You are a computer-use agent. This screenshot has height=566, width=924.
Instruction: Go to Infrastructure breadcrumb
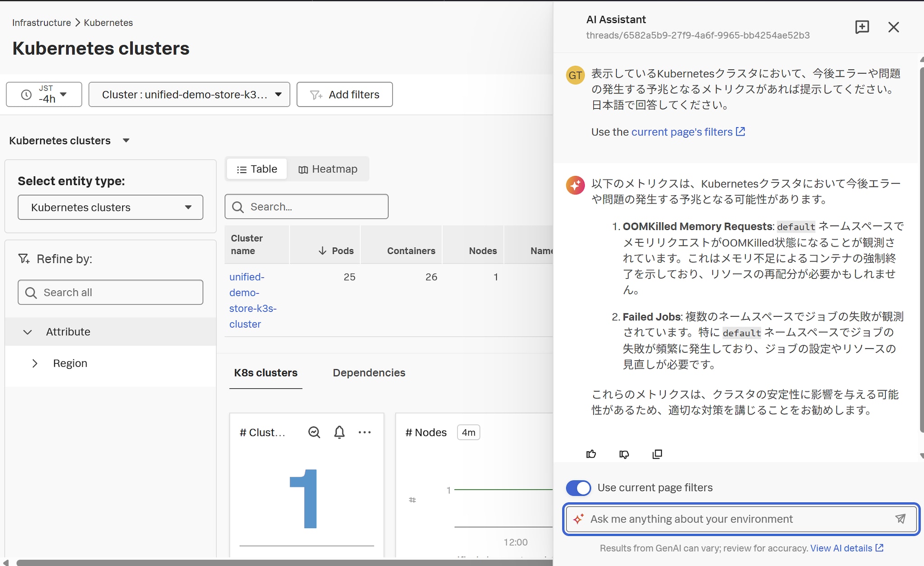[42, 23]
